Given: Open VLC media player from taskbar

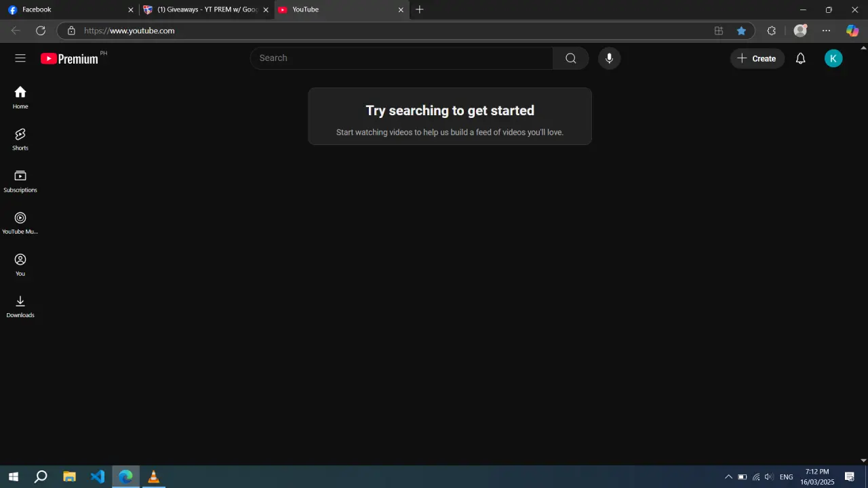Looking at the screenshot, I should pyautogui.click(x=154, y=476).
